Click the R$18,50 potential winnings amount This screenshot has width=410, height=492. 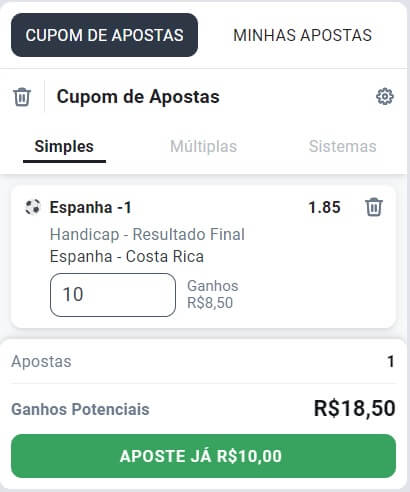pyautogui.click(x=354, y=408)
